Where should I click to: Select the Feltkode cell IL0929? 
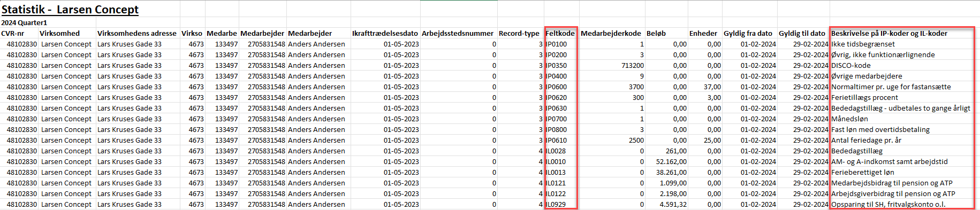(x=556, y=204)
